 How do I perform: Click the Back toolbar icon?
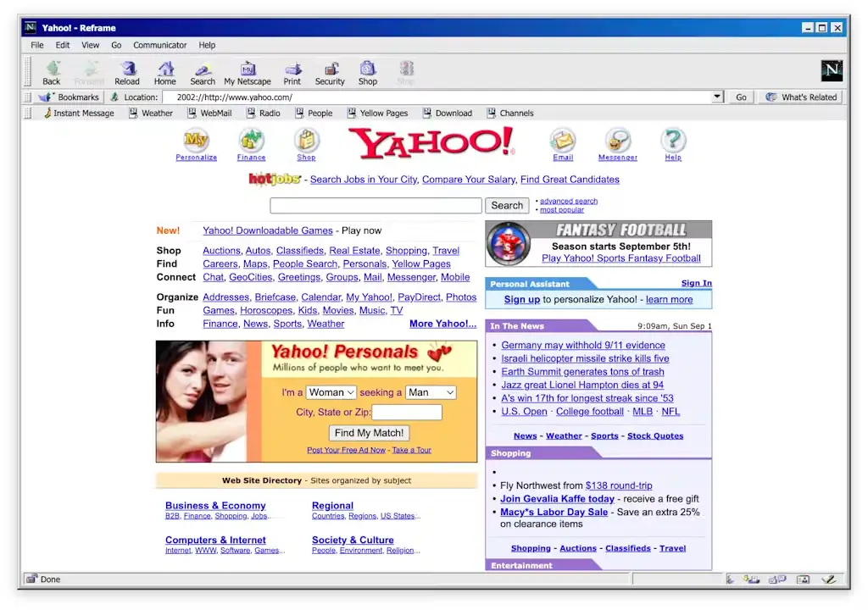click(52, 73)
